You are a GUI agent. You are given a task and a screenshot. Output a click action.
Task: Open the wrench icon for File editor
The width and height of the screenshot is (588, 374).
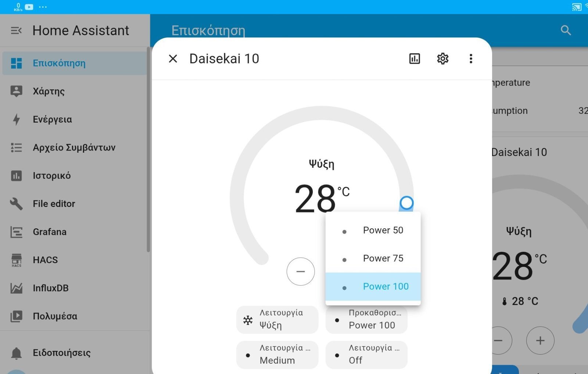coord(17,204)
